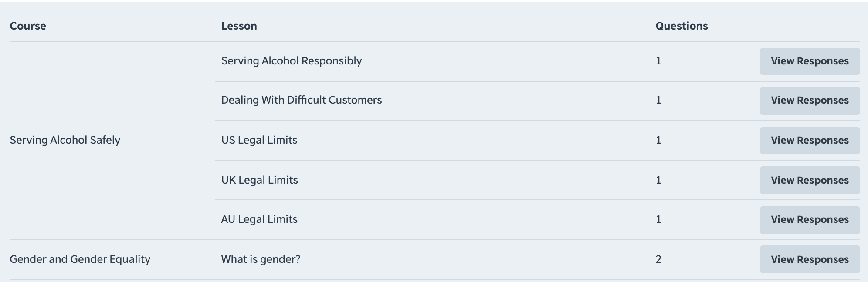Select the Serving Alcohol Safely course name
Screen dimensions: 868x282
tap(65, 140)
